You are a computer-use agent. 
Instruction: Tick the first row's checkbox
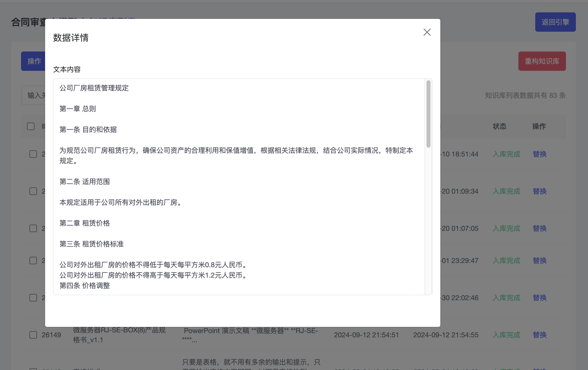[x=33, y=154]
